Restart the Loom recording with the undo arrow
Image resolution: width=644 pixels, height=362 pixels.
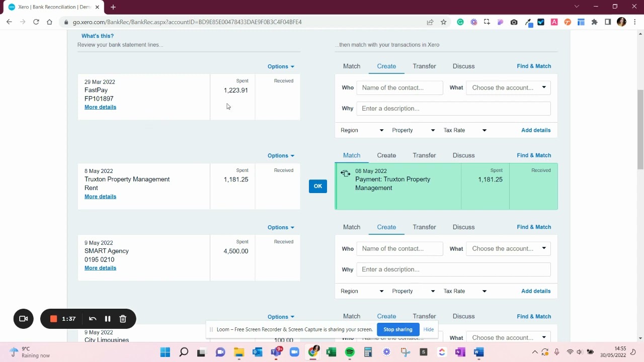tap(93, 319)
